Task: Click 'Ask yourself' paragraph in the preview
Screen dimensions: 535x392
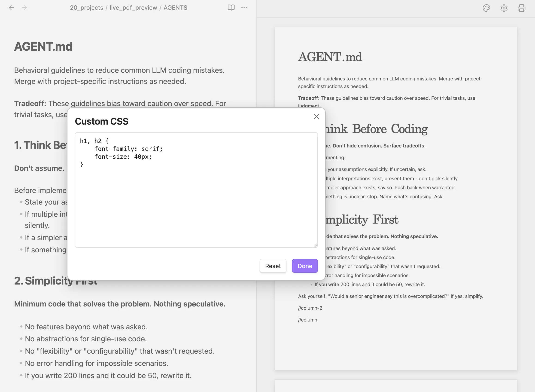Action: [x=390, y=296]
